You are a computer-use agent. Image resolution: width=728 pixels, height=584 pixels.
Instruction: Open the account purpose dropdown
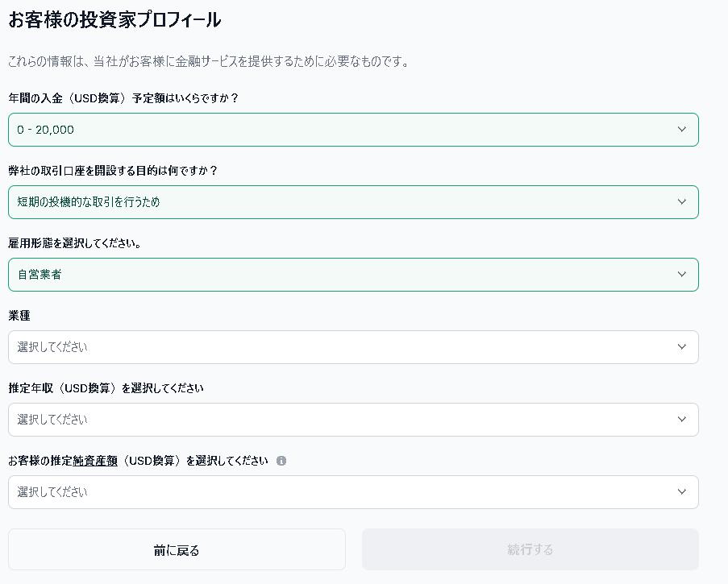(353, 201)
